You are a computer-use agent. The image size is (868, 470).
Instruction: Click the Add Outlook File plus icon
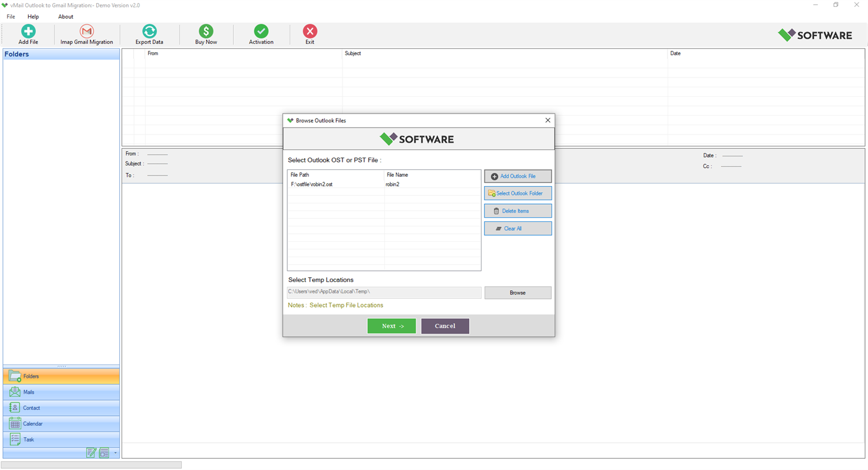pos(494,176)
